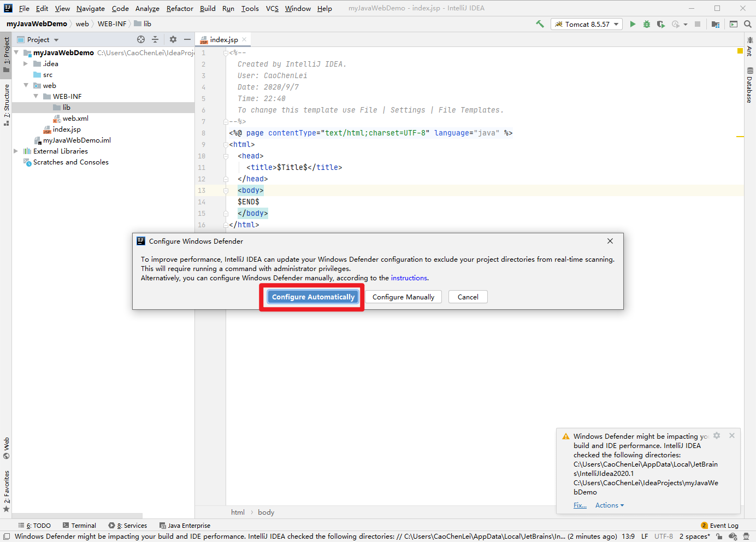Viewport: 756px width, 542px height.
Task: Click the Configure Automatically button
Action: click(x=313, y=297)
